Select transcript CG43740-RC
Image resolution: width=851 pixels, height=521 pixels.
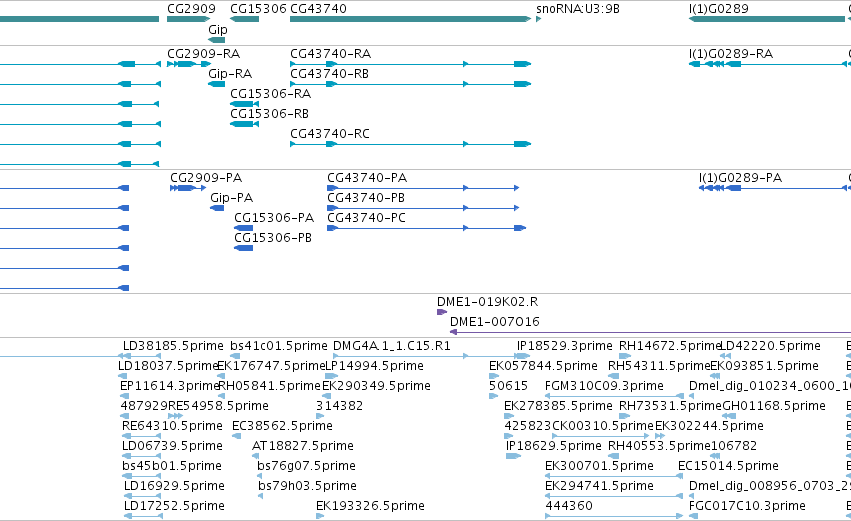coord(410,144)
